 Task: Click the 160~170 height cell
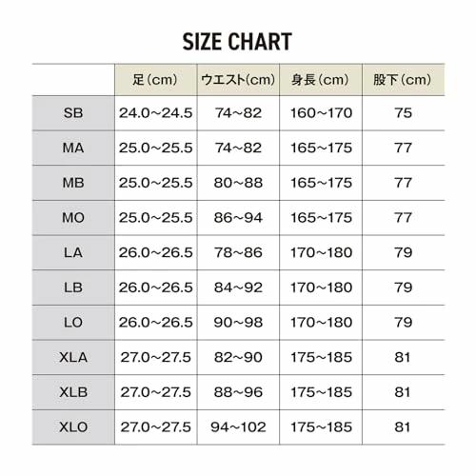coord(321,113)
